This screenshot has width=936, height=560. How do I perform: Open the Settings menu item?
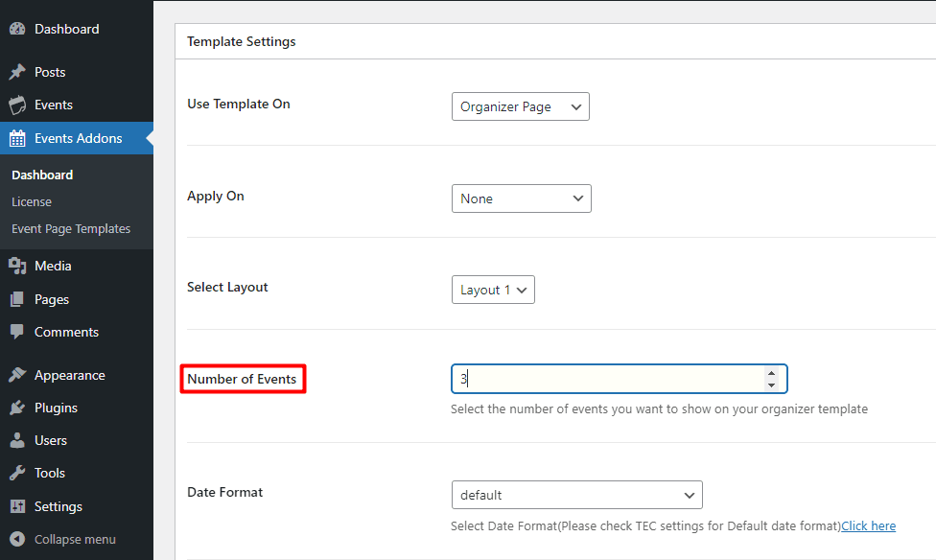58,506
